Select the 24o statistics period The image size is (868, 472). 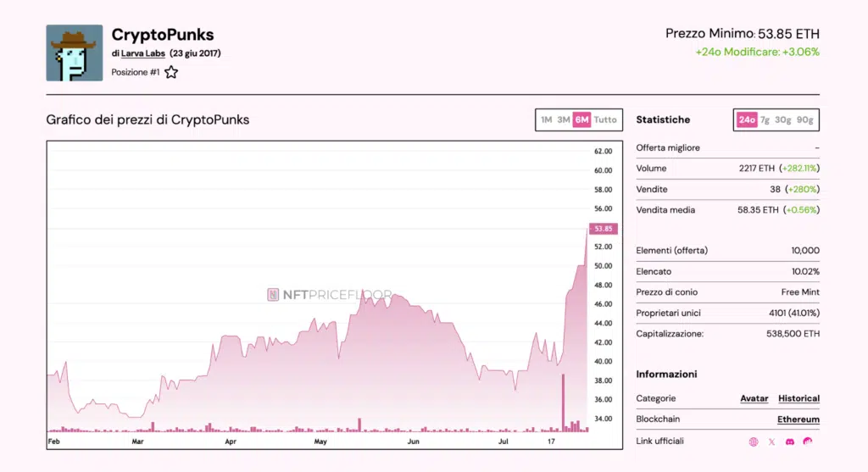[x=746, y=120]
